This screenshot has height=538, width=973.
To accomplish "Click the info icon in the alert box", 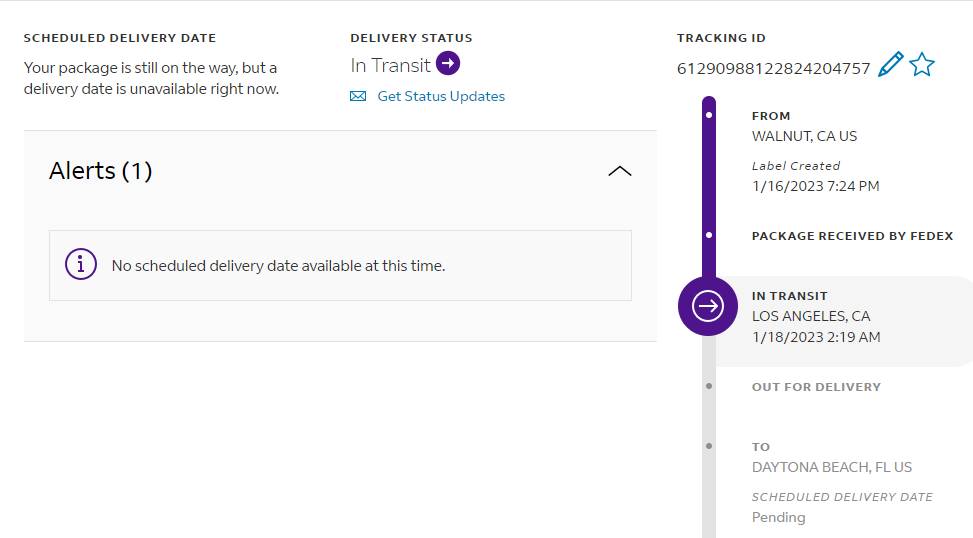I will pos(81,265).
